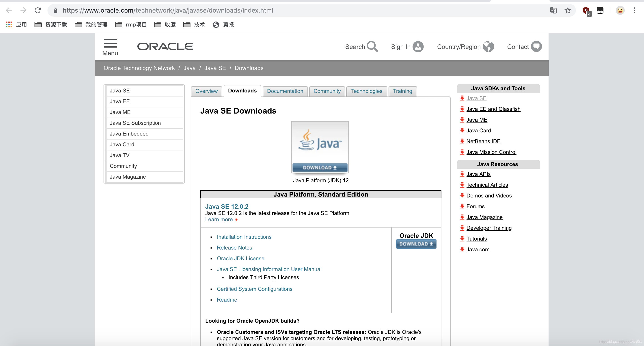The height and width of the screenshot is (346, 644).
Task: Select Java Card in left sidebar
Action: coord(145,145)
